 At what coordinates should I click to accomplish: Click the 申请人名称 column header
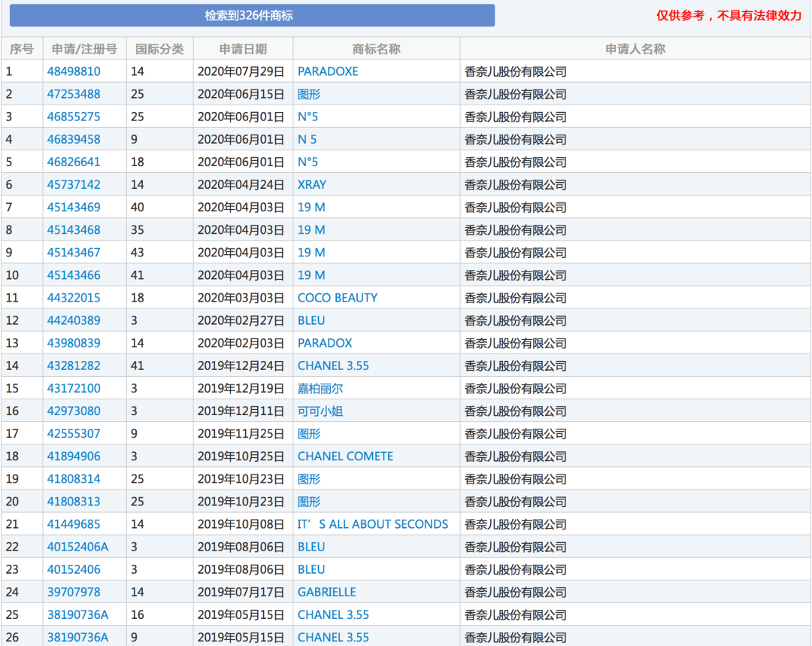point(635,49)
